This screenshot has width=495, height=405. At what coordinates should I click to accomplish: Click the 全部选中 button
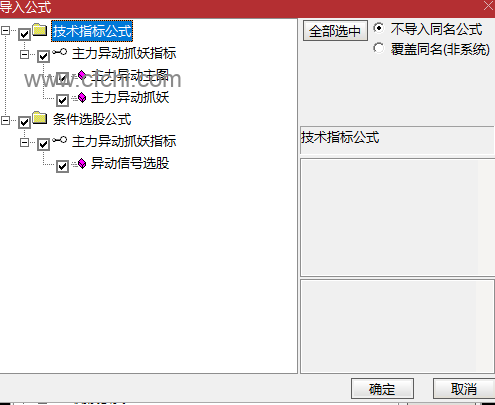click(x=335, y=31)
